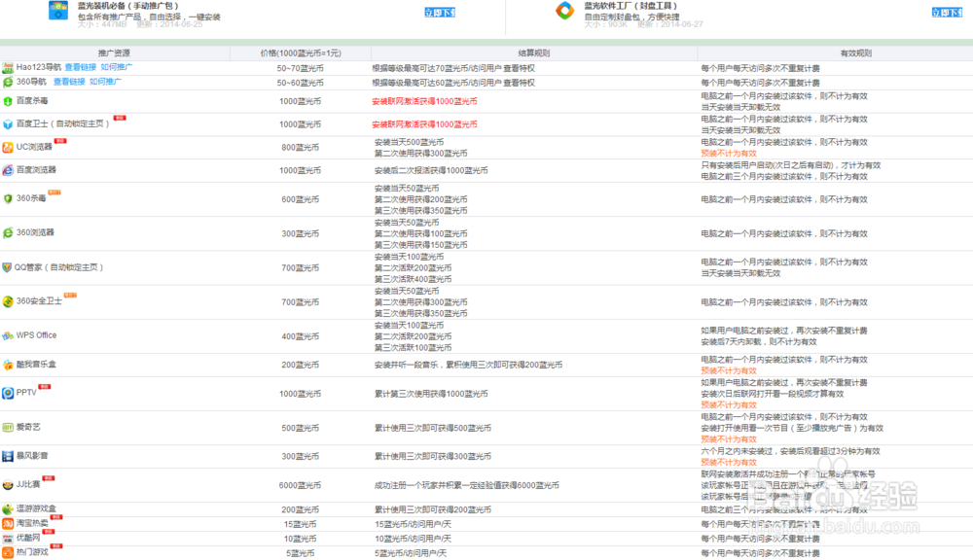Select the 400蓝光币 price for WPS Office
This screenshot has height=560, width=973.
pos(301,336)
